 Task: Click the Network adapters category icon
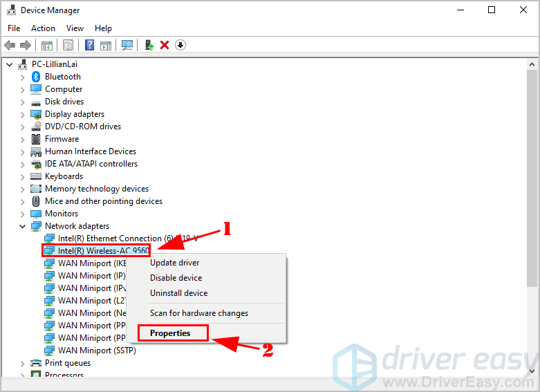pyautogui.click(x=36, y=226)
